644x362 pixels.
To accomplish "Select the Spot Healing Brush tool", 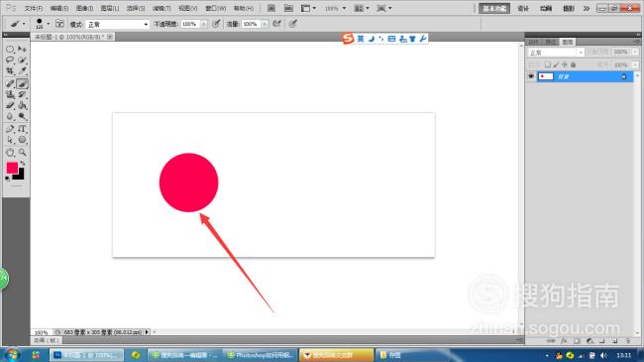I will click(x=10, y=83).
